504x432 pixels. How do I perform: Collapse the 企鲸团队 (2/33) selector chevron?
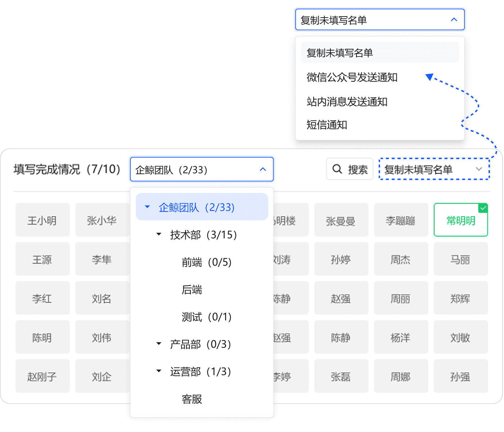click(263, 169)
